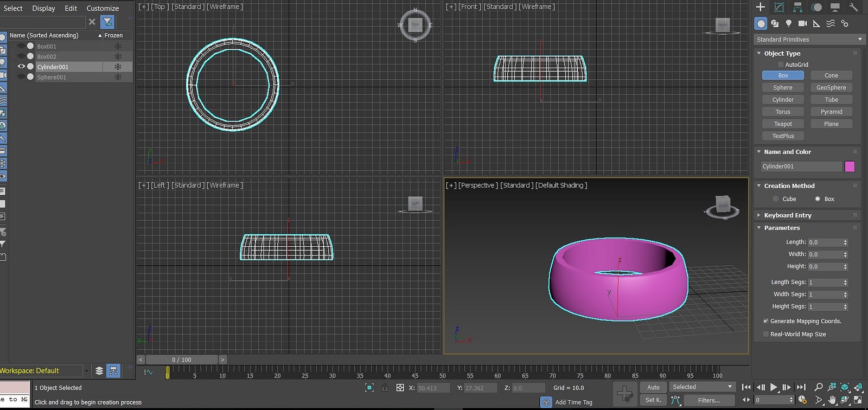The width and height of the screenshot is (868, 410).
Task: Click the magenta object color swatch
Action: tap(850, 166)
